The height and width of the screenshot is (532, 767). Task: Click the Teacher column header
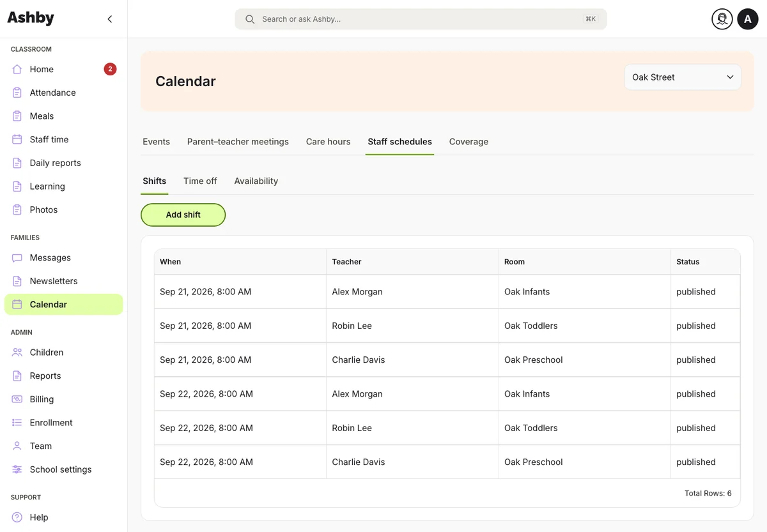point(412,262)
